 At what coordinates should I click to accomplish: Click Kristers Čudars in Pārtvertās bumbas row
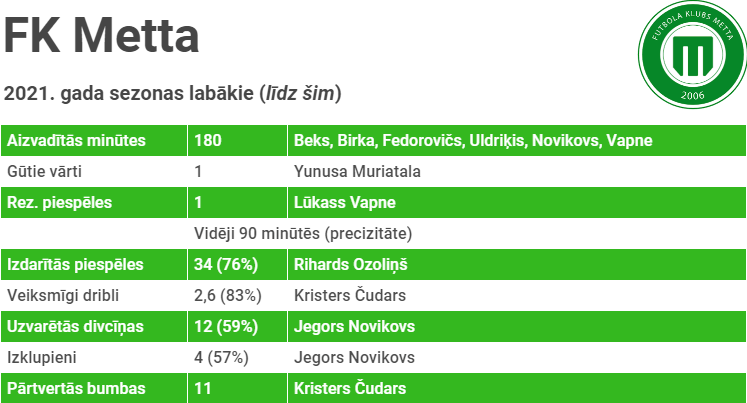350,388
